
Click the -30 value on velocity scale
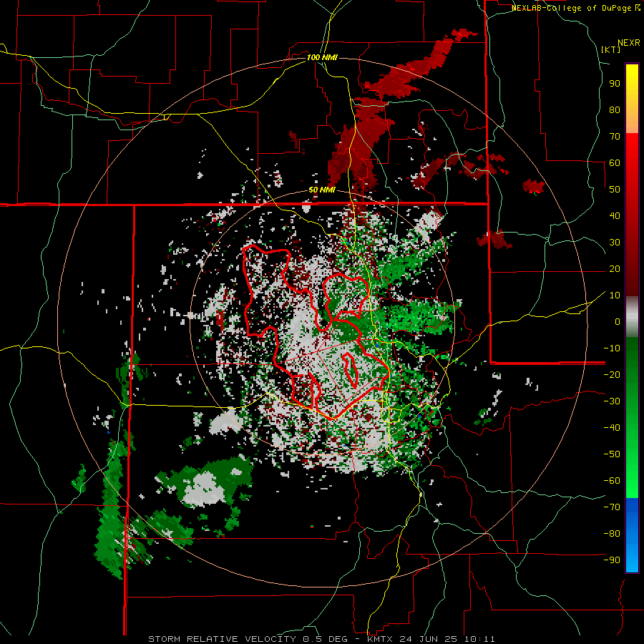(x=612, y=401)
